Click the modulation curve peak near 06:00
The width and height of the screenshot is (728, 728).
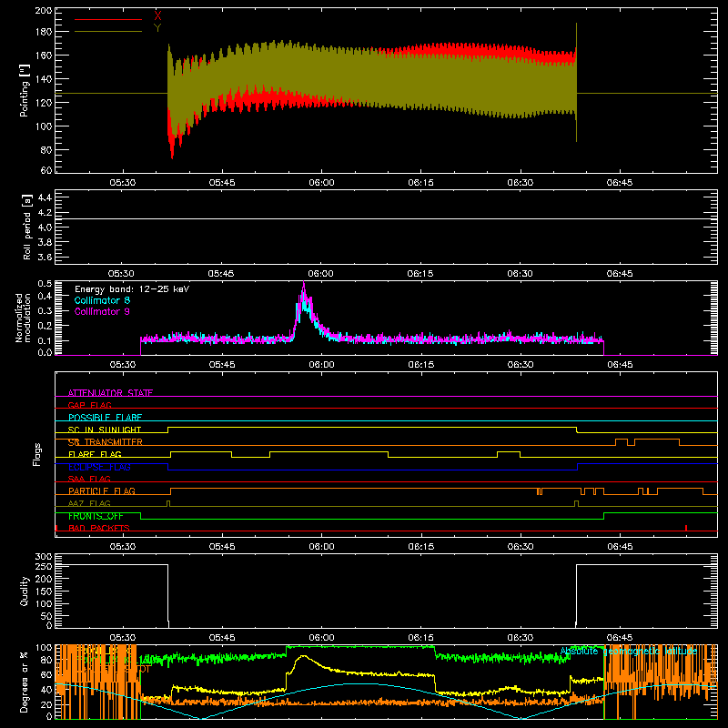tap(304, 284)
